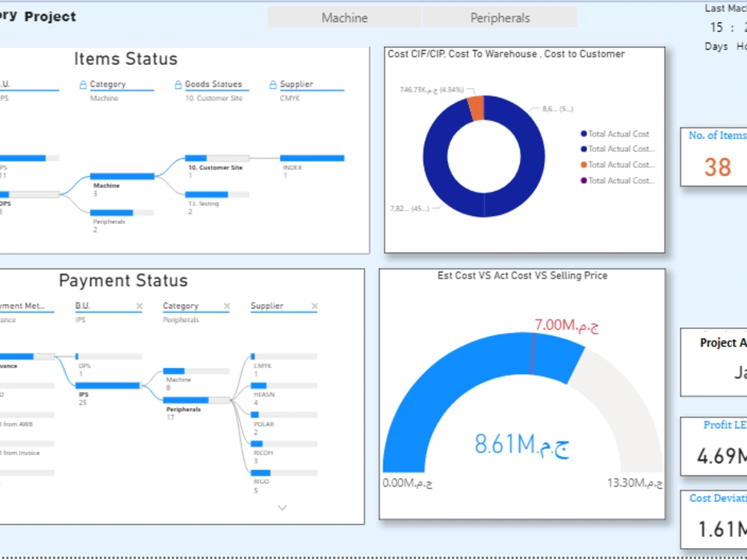Click the 13.30M gauge maximum label
Image resolution: width=747 pixels, height=560 pixels.
pos(634,483)
